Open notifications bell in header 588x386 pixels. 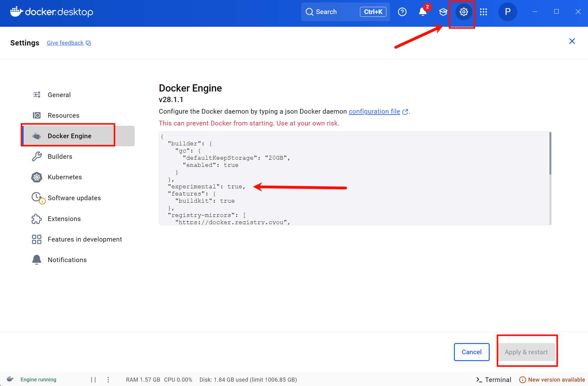coord(422,12)
